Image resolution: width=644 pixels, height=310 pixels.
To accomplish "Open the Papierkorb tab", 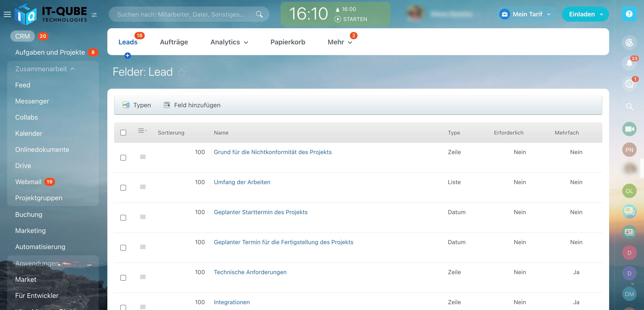I will pyautogui.click(x=288, y=42).
